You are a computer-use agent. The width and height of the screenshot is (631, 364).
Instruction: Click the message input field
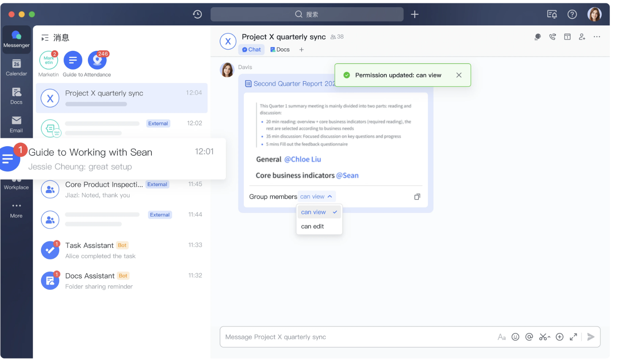[x=354, y=337]
